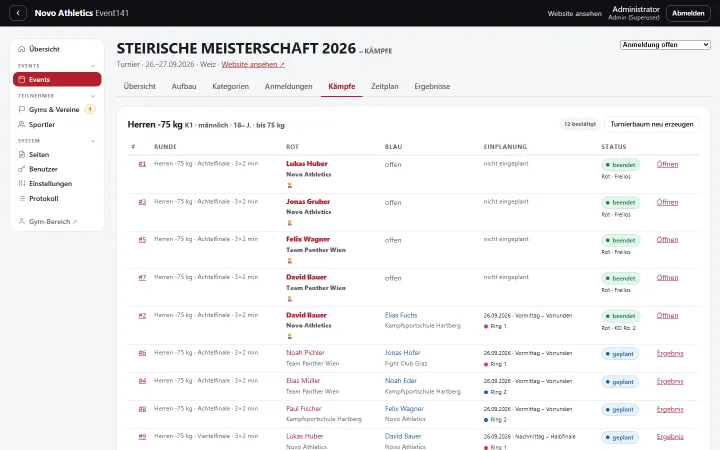
Task: Click fighter name Elias Müller
Action: tap(303, 381)
